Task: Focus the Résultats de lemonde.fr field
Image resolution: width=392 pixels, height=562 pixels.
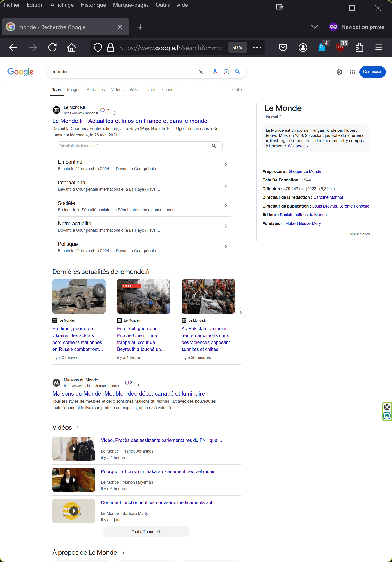Action: point(131,146)
